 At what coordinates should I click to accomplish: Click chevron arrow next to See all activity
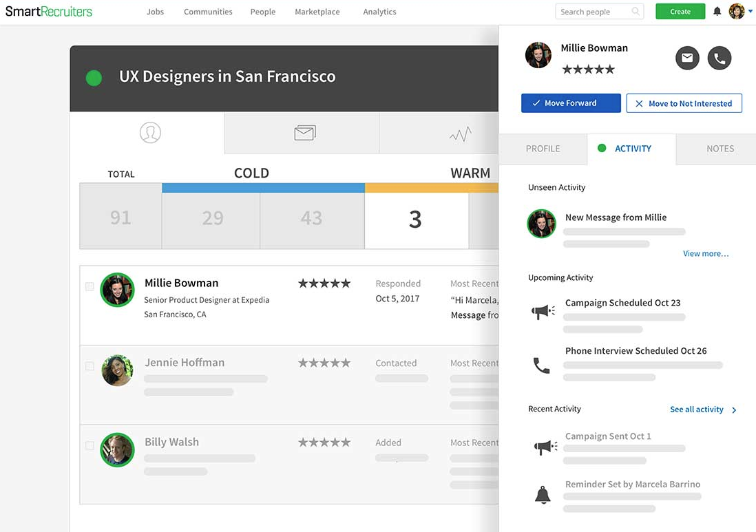(x=734, y=410)
